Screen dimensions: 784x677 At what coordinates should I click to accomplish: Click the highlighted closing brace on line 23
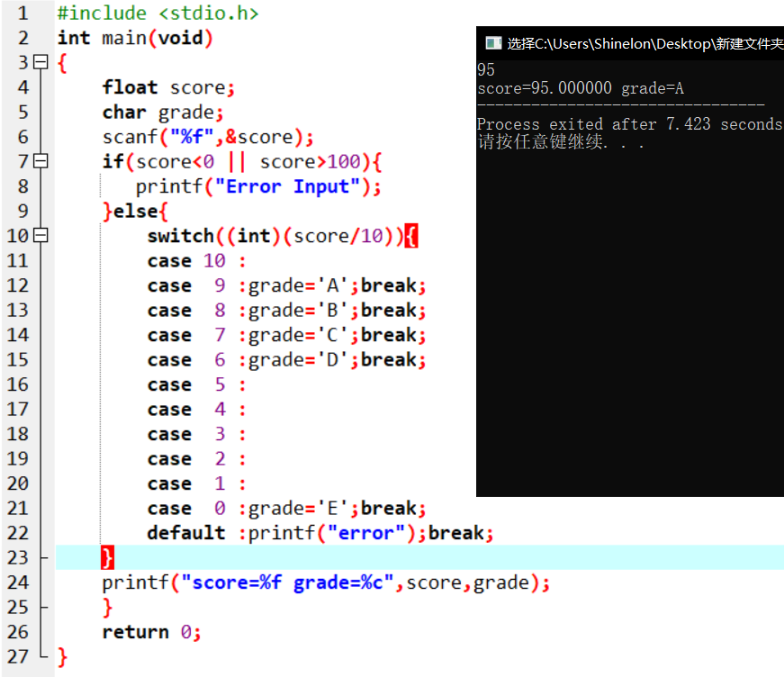point(107,557)
